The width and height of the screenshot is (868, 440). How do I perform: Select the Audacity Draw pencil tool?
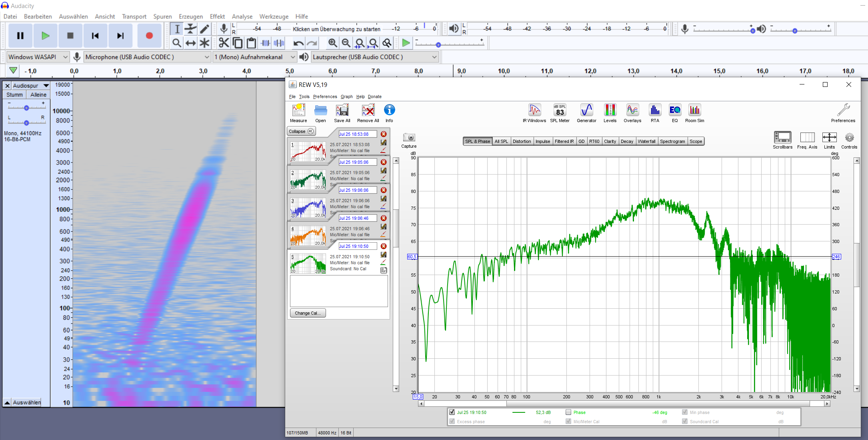204,29
